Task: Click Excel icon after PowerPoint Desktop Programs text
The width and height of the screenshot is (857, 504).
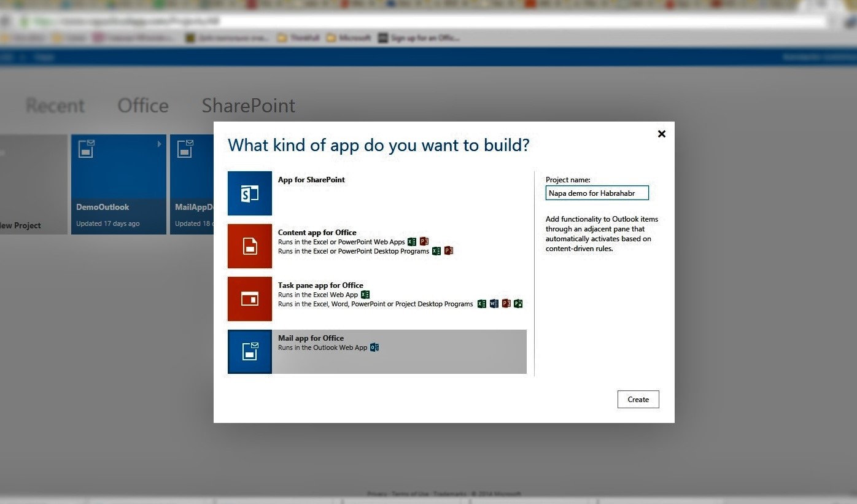Action: tap(436, 251)
